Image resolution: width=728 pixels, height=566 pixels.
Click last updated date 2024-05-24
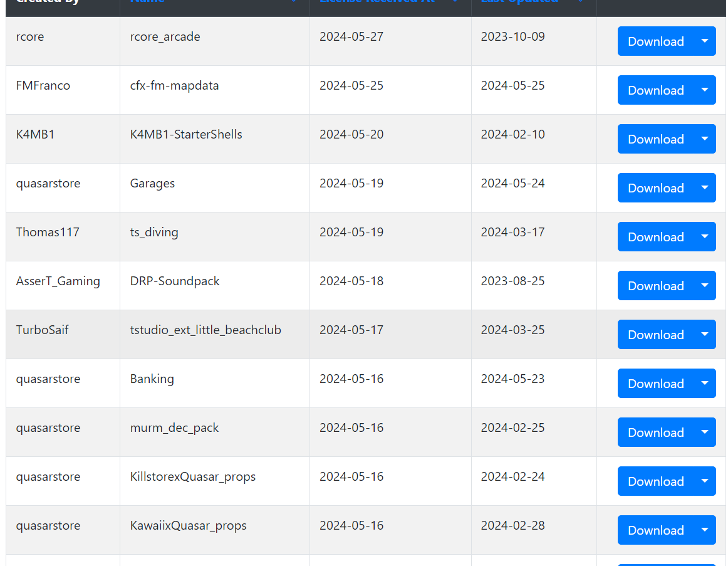(512, 184)
